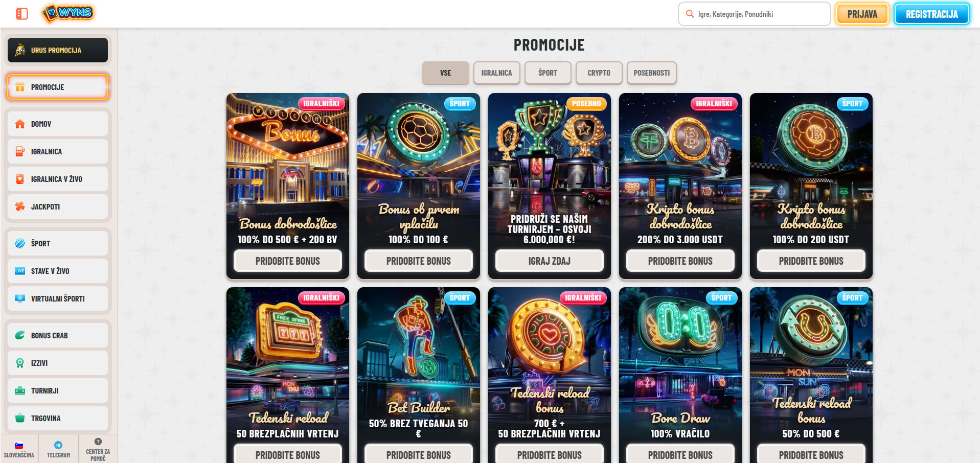Collapse sidebar using the panel toggle icon
Viewport: 980px width, 463px height.
coord(21,14)
